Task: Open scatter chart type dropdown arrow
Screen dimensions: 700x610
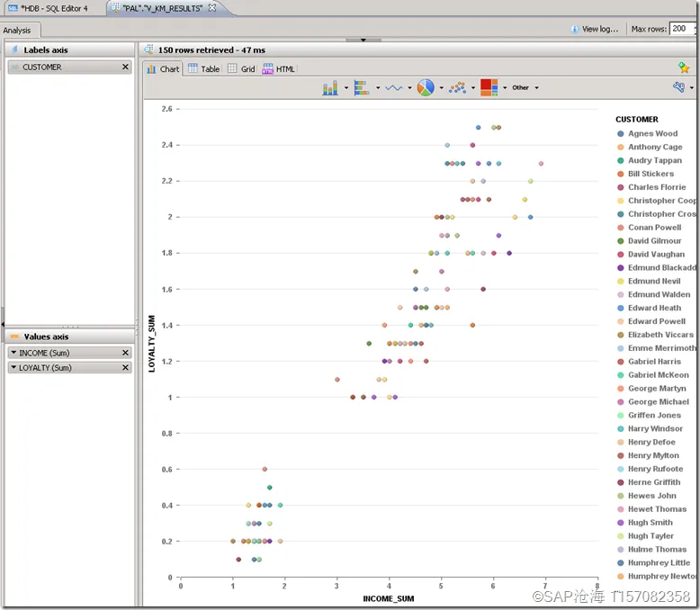Action: pos(473,88)
